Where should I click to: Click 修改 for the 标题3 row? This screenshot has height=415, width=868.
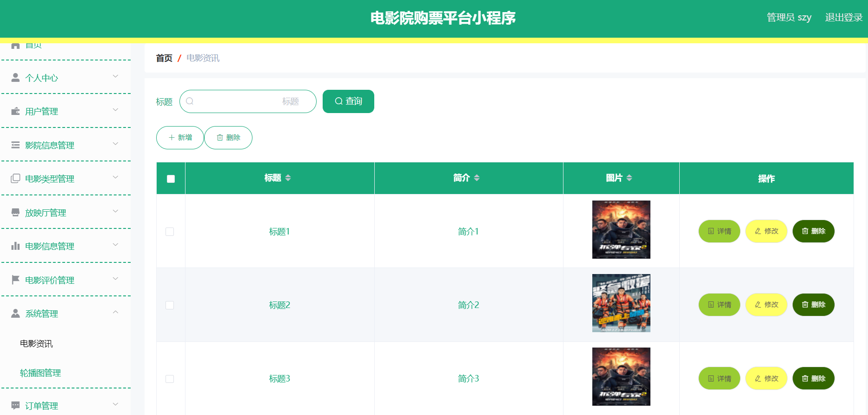[766, 378]
